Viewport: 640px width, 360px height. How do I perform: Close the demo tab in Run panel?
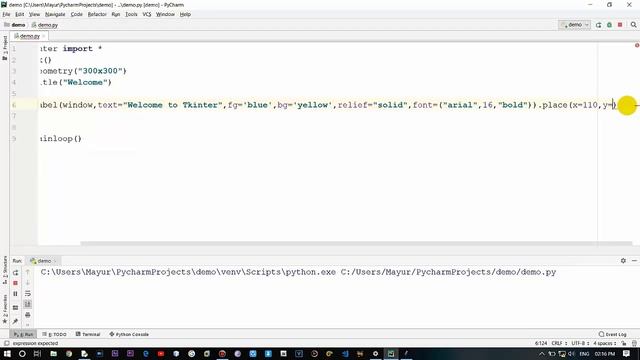(x=55, y=261)
